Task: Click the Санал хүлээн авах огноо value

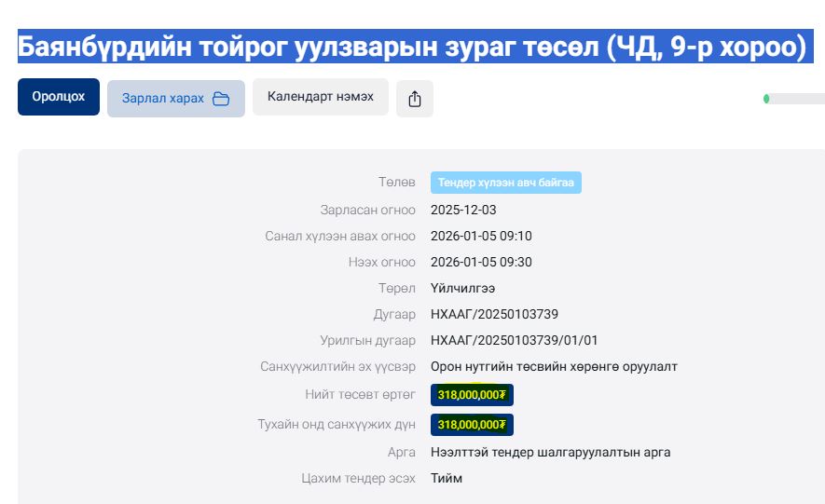Action: click(481, 236)
